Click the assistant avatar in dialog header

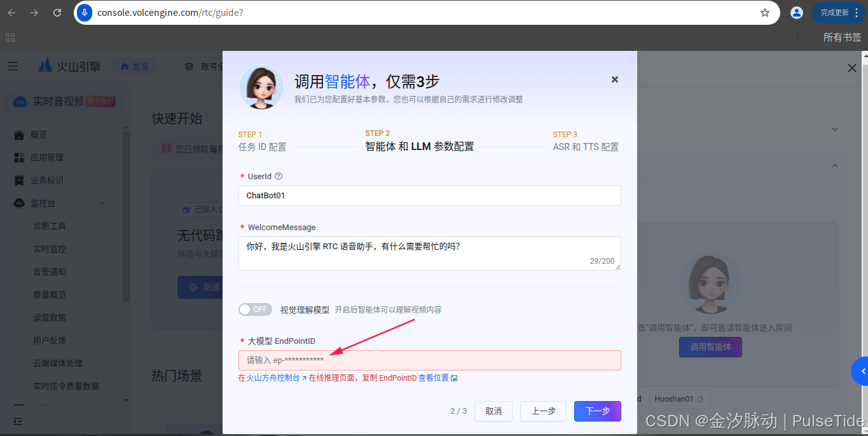click(261, 87)
